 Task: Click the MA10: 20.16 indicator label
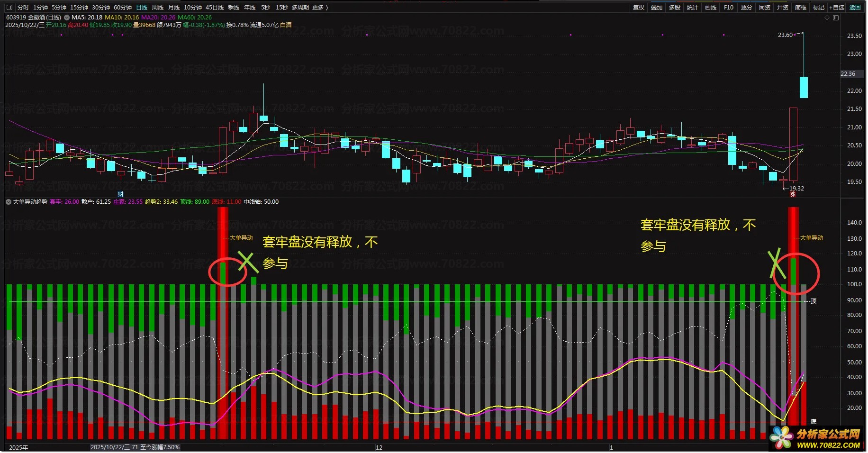[x=122, y=18]
